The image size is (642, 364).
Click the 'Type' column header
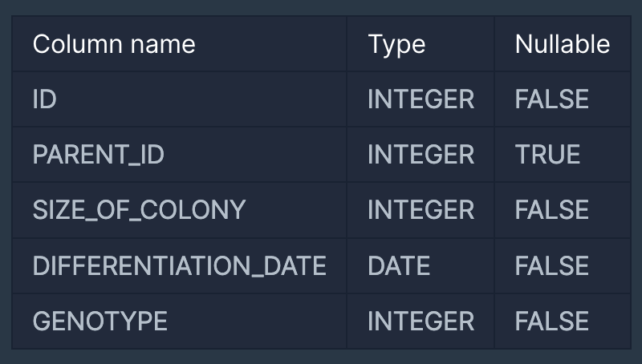396,43
